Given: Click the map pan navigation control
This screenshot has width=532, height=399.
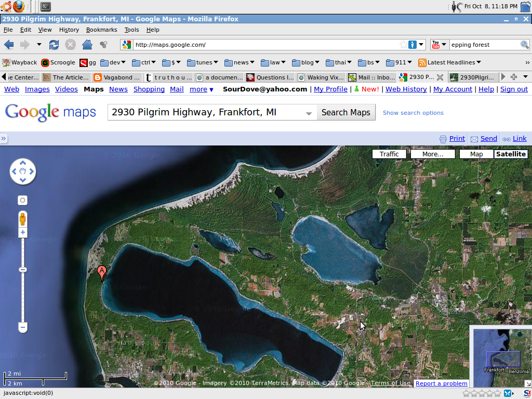Looking at the screenshot, I should (23, 171).
